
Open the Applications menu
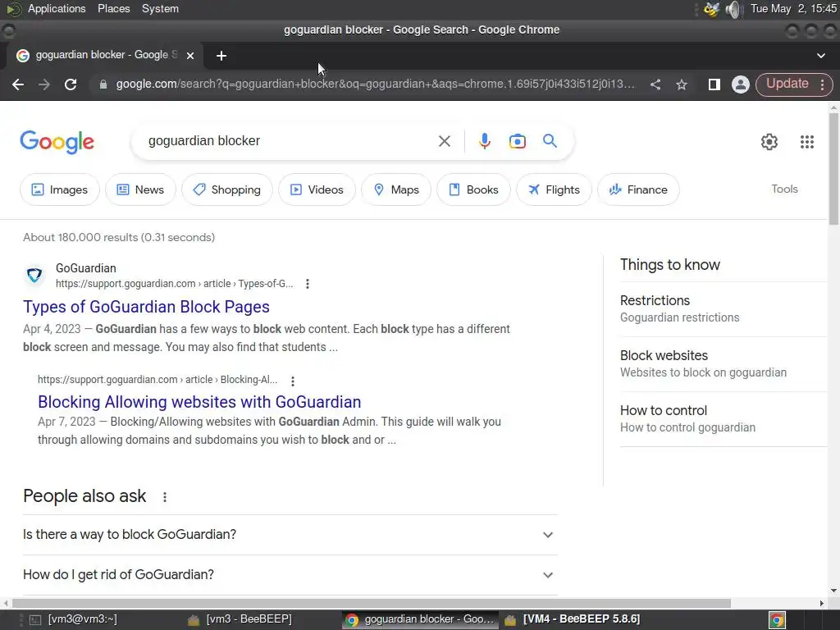57,8
